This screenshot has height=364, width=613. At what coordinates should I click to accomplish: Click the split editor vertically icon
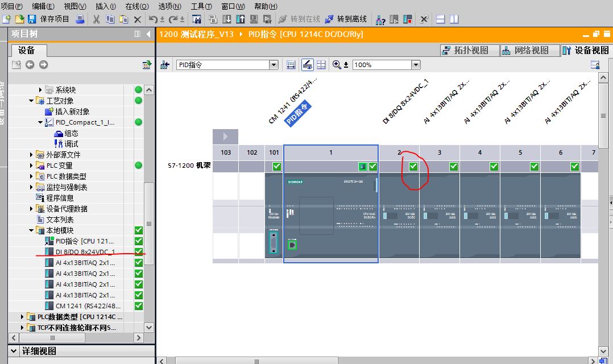point(454,19)
